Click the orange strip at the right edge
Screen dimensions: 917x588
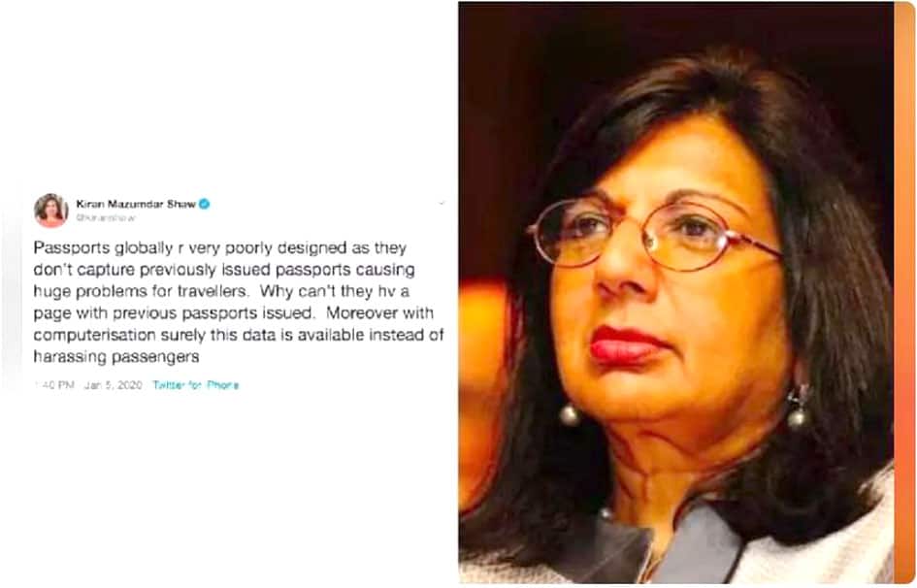[904, 293]
